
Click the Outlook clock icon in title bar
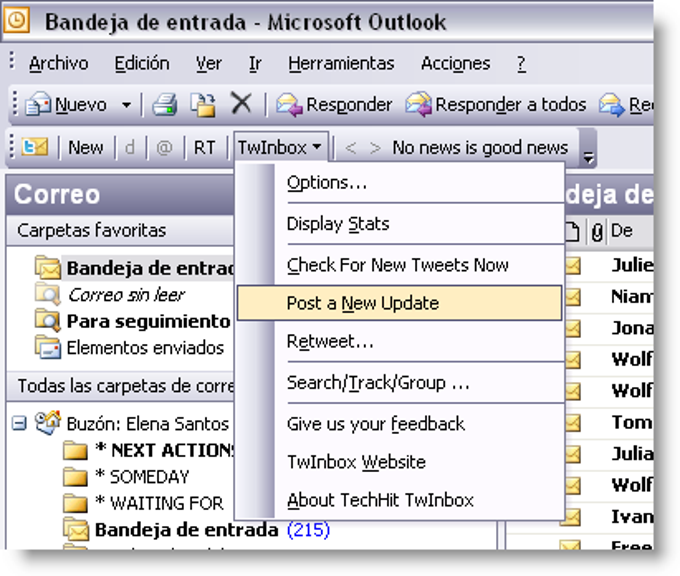coord(16,20)
